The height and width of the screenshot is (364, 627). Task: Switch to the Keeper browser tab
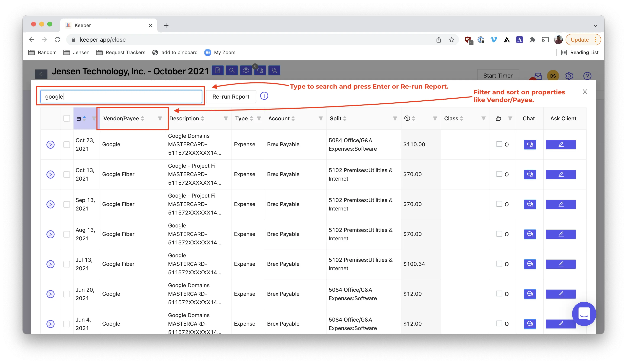coord(108,25)
